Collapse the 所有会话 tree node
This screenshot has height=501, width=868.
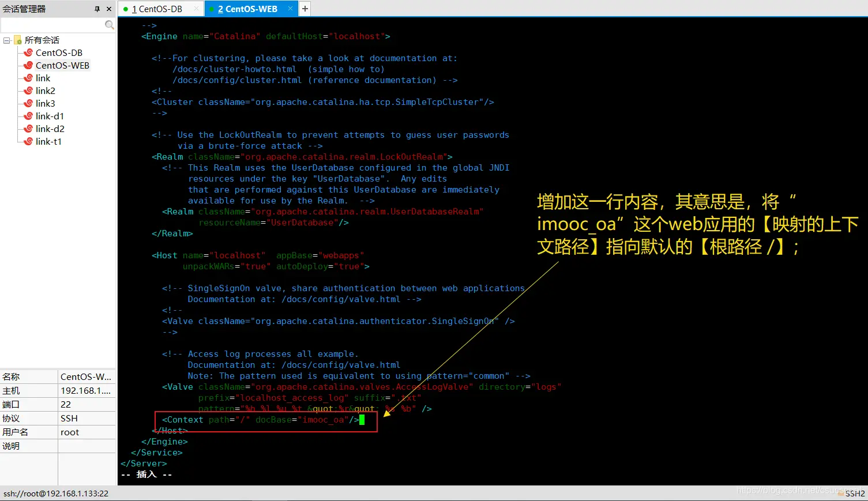point(6,40)
